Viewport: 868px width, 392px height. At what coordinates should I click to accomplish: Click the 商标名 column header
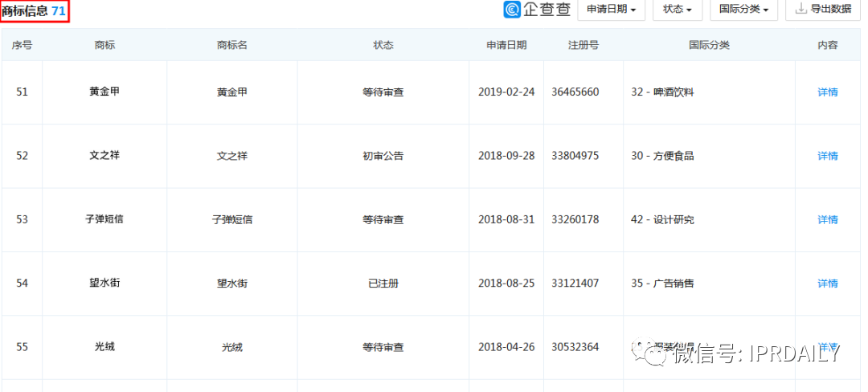tap(232, 45)
